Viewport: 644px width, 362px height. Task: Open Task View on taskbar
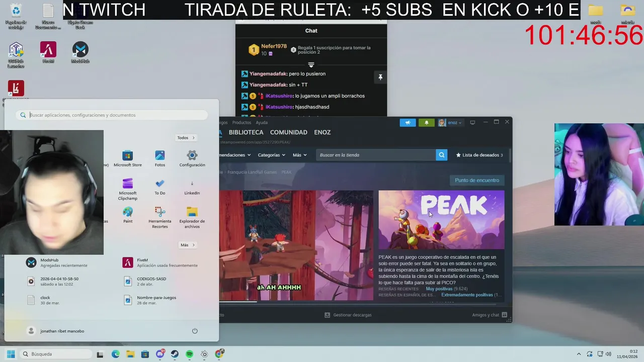[x=100, y=354]
